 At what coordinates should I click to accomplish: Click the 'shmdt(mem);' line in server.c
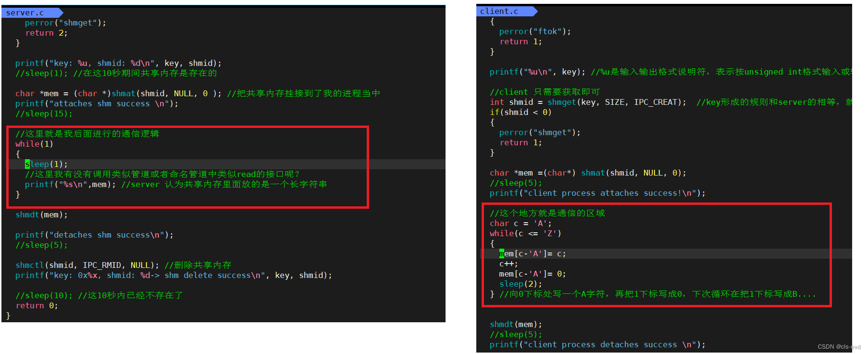[41, 215]
